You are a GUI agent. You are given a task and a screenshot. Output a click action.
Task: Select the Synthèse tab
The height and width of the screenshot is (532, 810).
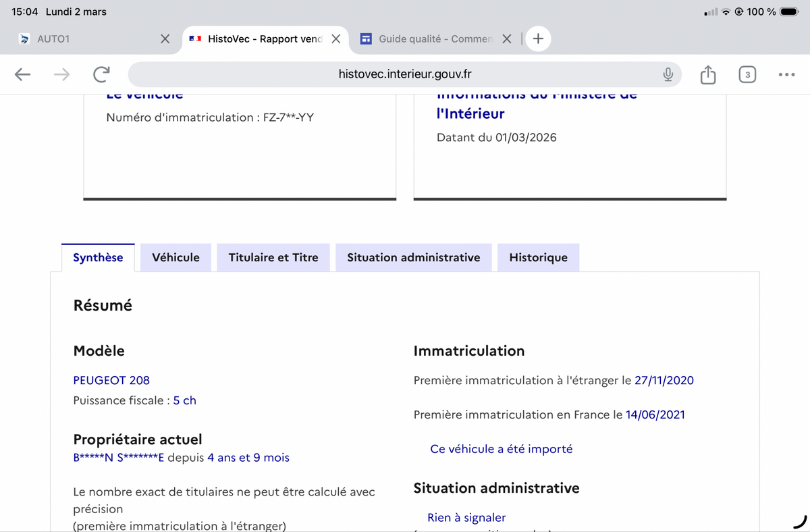[x=98, y=257]
